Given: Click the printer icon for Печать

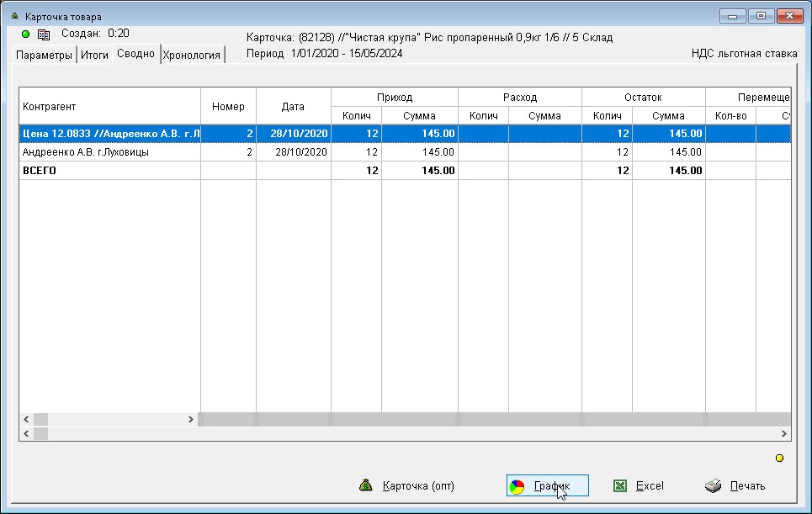Looking at the screenshot, I should tap(713, 485).
